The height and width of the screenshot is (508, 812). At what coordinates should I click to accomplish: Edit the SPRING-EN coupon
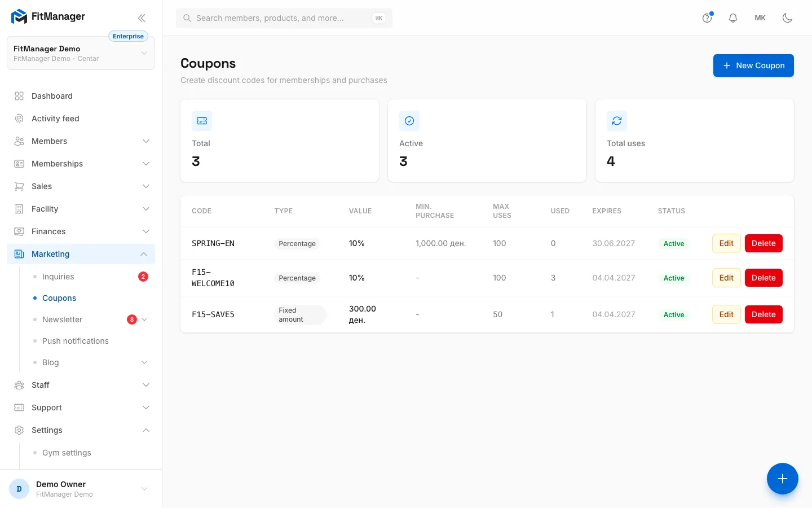(x=726, y=243)
